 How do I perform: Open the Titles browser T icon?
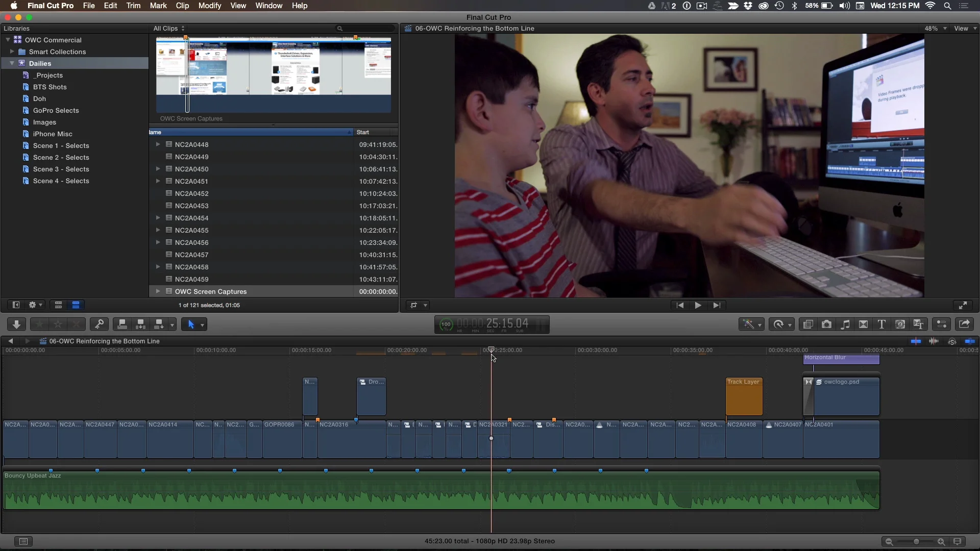click(x=881, y=324)
